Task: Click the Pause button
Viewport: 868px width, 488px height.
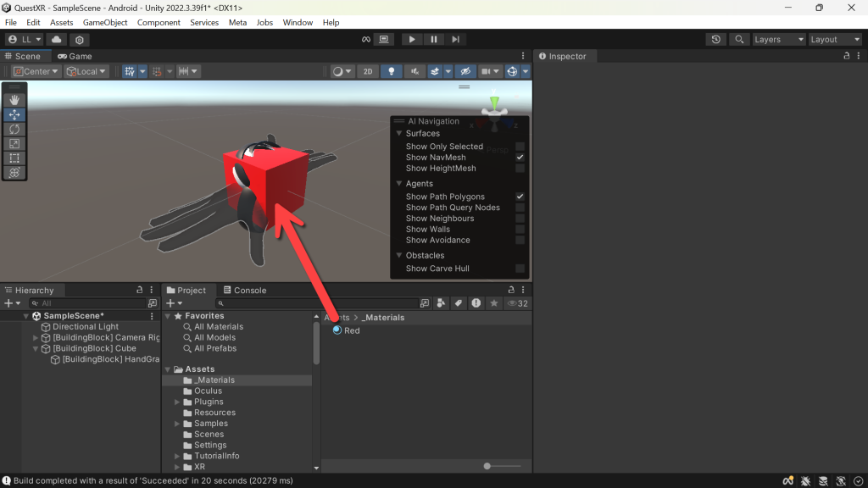Action: [x=433, y=39]
